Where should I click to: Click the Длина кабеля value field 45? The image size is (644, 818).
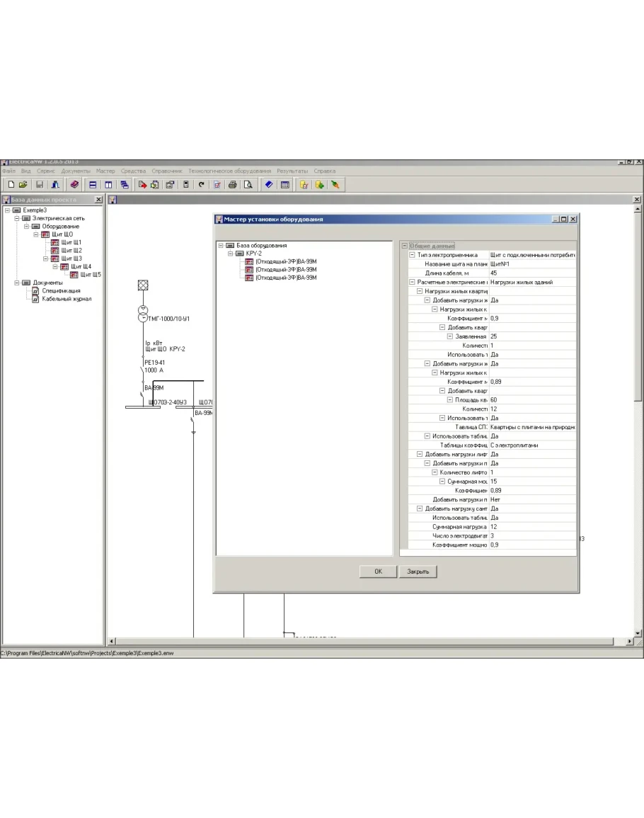pyautogui.click(x=532, y=273)
